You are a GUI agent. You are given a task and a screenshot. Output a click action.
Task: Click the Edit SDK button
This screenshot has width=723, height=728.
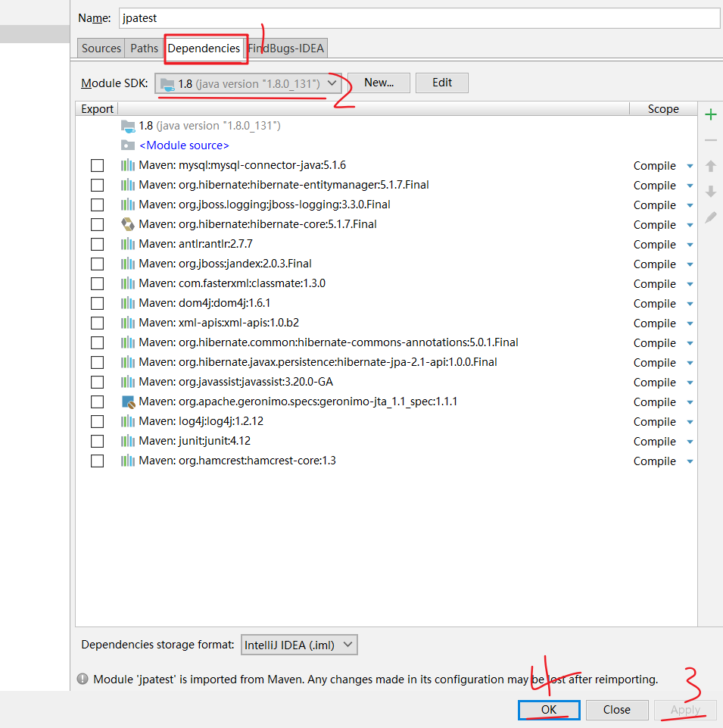442,83
